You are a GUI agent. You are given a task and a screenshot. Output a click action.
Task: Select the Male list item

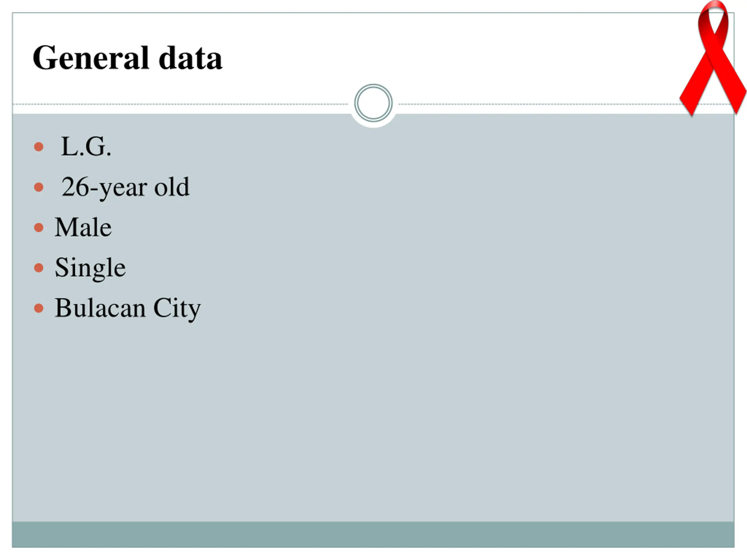click(83, 228)
